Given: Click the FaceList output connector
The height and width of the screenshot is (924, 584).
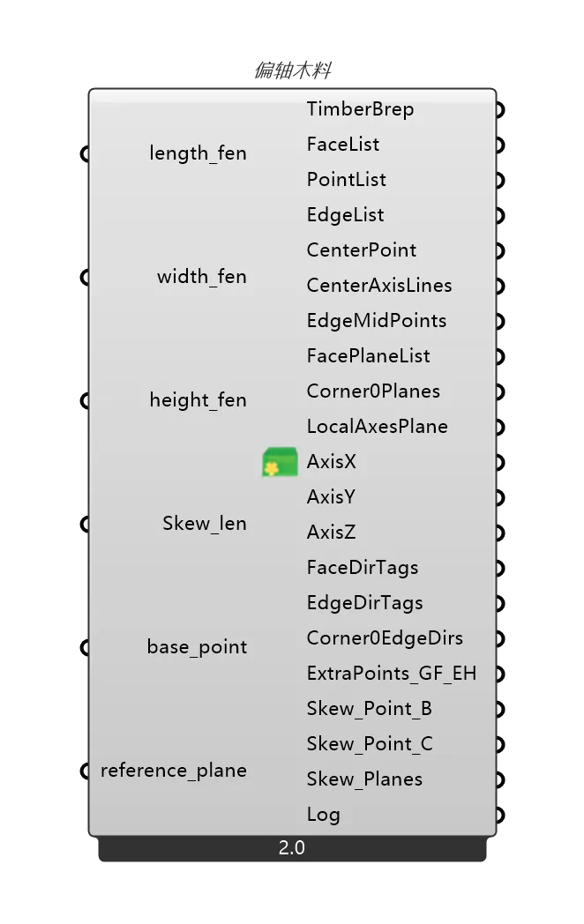Looking at the screenshot, I should [x=498, y=145].
